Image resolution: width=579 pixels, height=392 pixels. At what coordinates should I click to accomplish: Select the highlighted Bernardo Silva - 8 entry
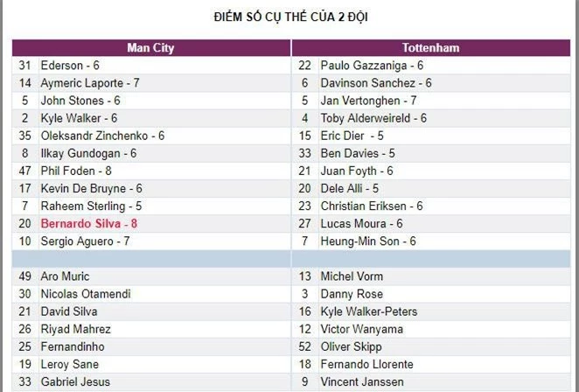click(x=89, y=223)
